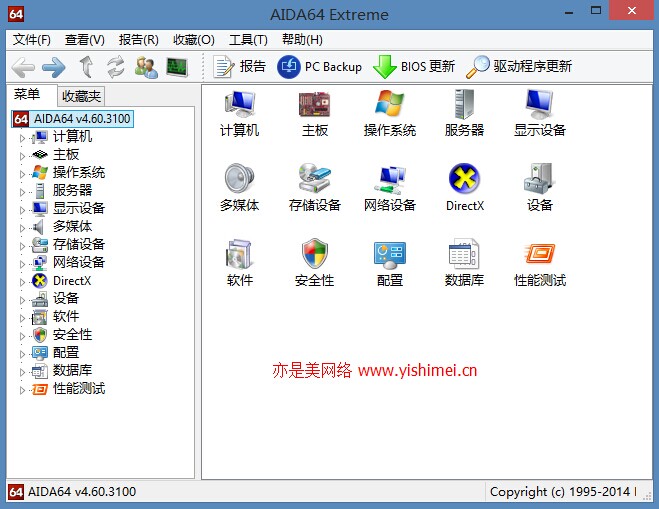
Task: Expand the 网络设备 tree node
Action: [x=22, y=264]
